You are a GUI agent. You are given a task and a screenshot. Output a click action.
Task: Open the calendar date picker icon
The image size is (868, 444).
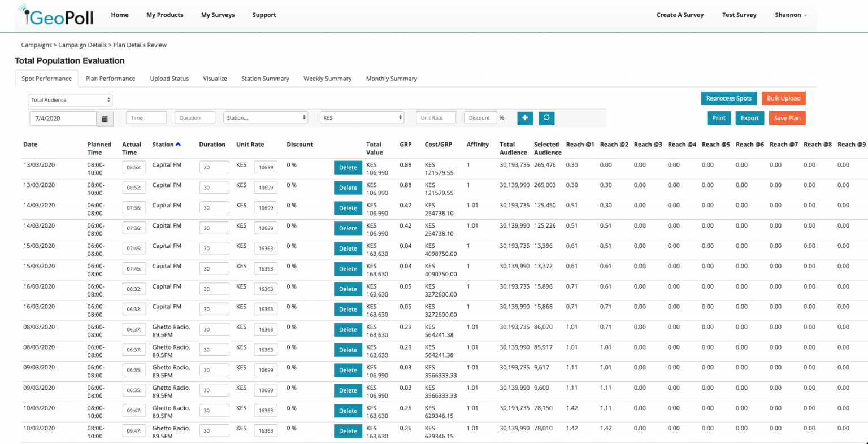106,118
